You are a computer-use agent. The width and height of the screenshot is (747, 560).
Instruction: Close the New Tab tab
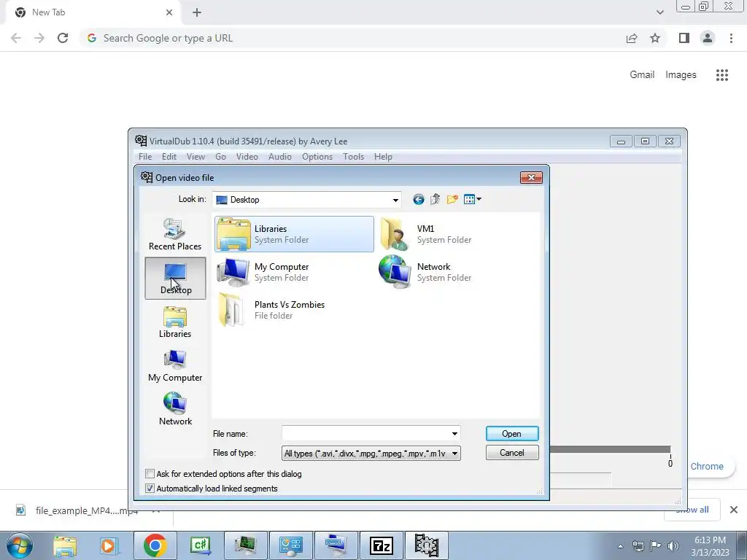coord(169,12)
